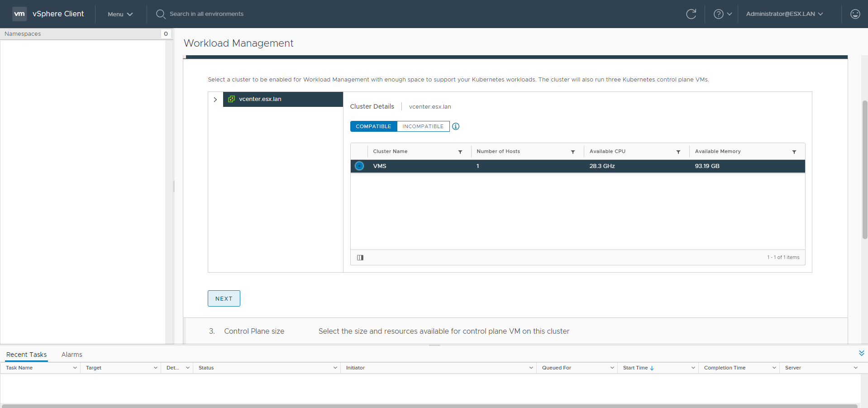This screenshot has height=408, width=868.
Task: Switch to COMPATIBLE clusters view
Action: click(x=373, y=126)
